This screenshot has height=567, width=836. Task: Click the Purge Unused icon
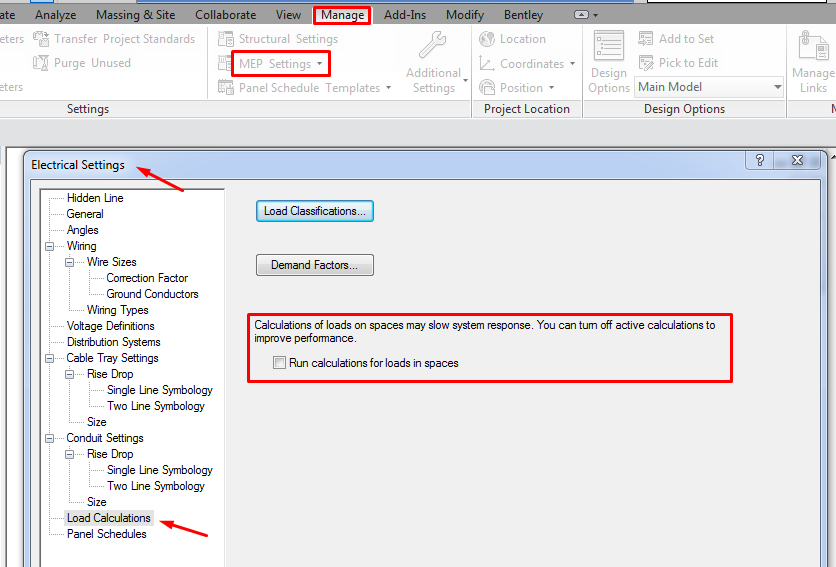41,63
